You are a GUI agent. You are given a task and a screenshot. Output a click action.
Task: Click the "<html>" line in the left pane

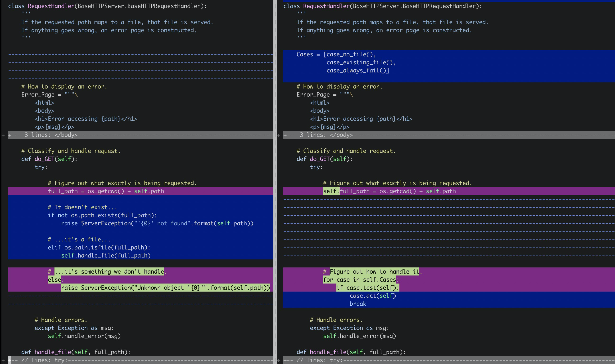pyautogui.click(x=45, y=102)
